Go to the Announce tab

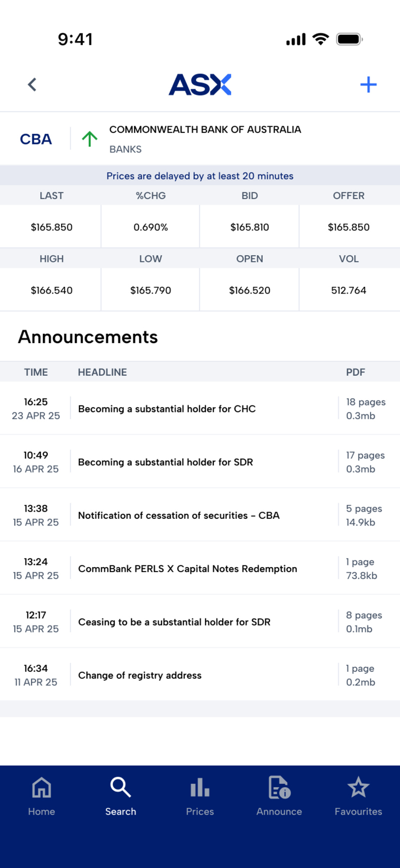[279, 796]
